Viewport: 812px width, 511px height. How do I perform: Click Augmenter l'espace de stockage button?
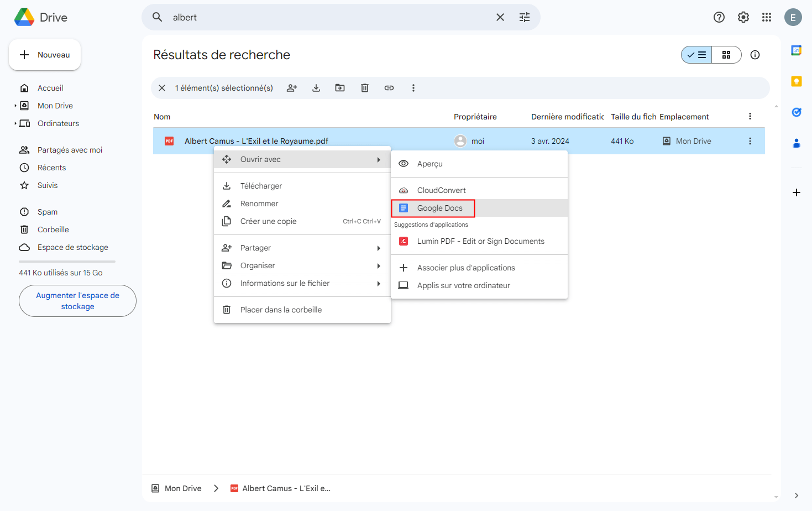pos(77,301)
